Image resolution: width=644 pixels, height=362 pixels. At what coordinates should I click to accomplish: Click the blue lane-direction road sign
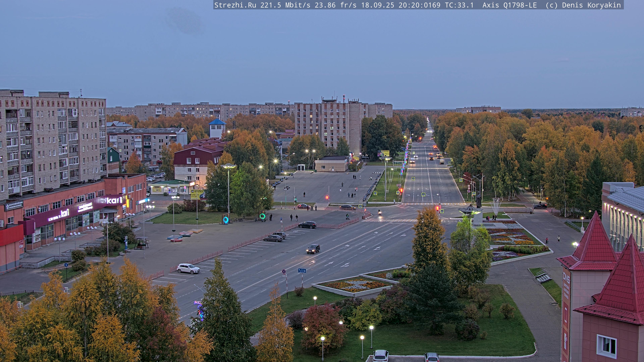point(302,270)
